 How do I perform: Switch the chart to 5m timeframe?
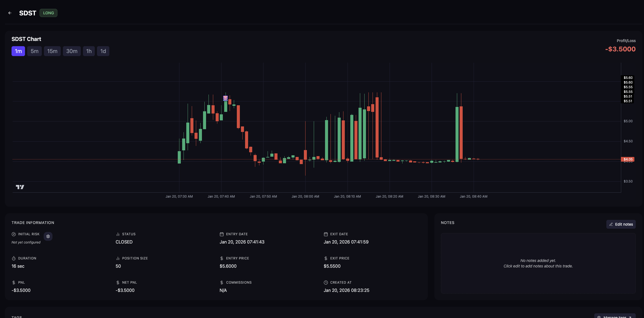click(x=34, y=51)
